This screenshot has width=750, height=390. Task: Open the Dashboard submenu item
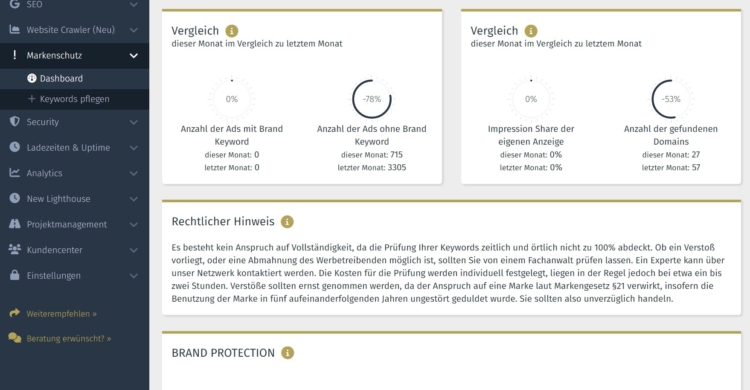point(55,78)
